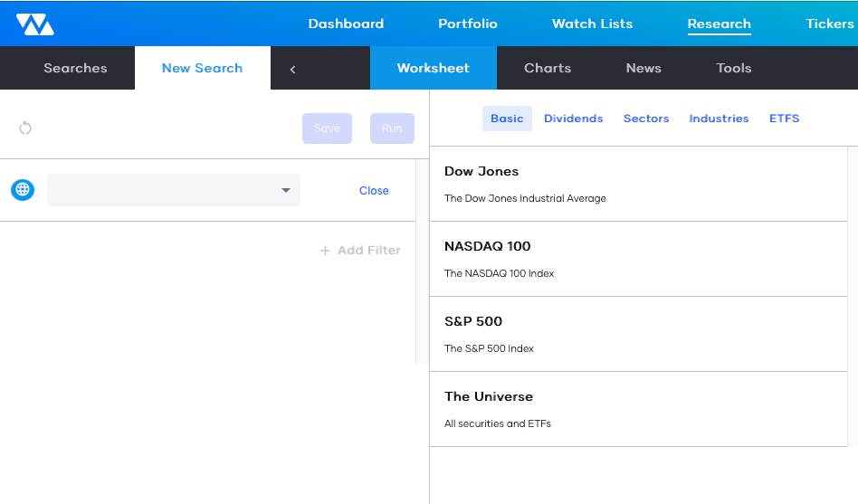Screen dimensions: 858x504
Task: Choose the NASDAQ 100 universe
Action: pyautogui.click(x=639, y=260)
